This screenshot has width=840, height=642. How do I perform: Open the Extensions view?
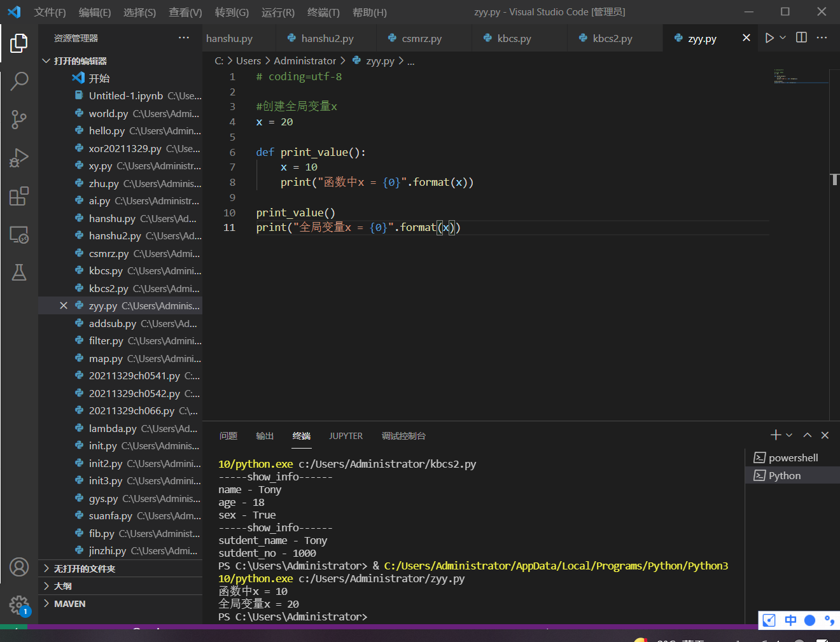19,196
